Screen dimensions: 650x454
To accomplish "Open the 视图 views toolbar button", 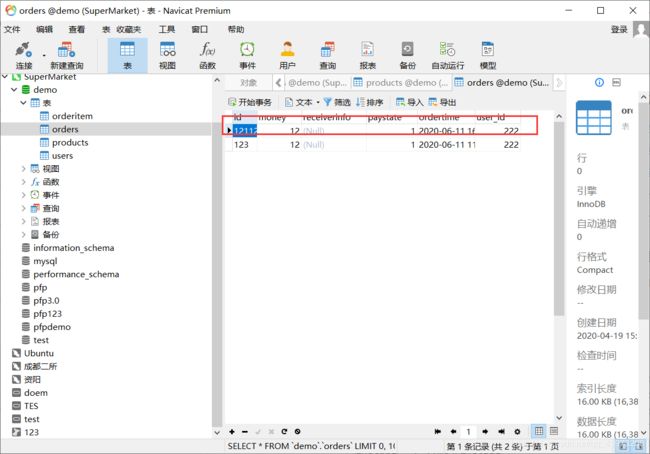I will pyautogui.click(x=167, y=55).
